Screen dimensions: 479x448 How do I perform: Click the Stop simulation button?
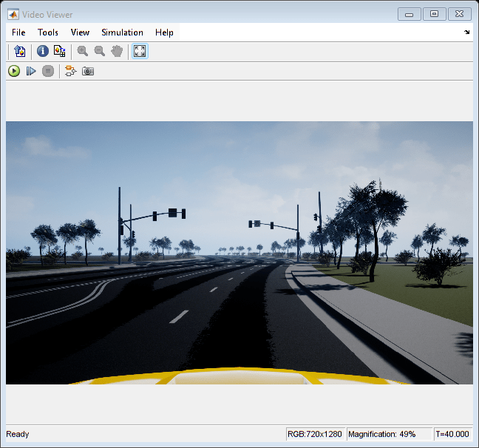pyautogui.click(x=48, y=71)
